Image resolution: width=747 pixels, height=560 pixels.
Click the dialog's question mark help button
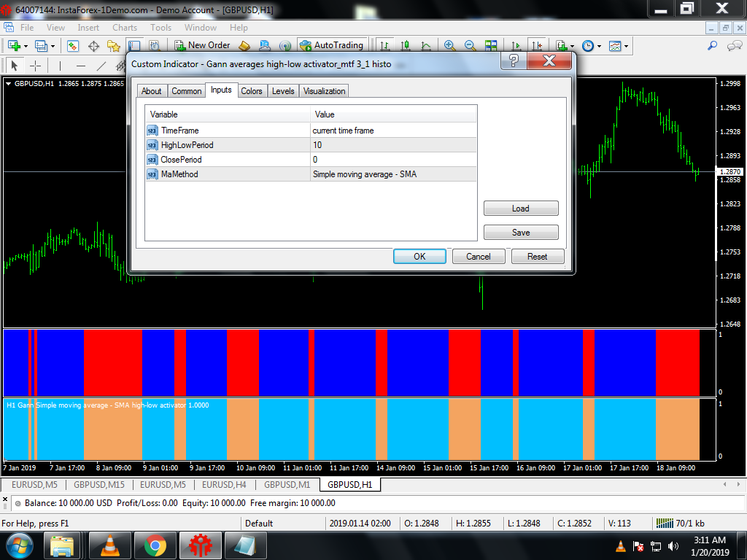coord(514,61)
